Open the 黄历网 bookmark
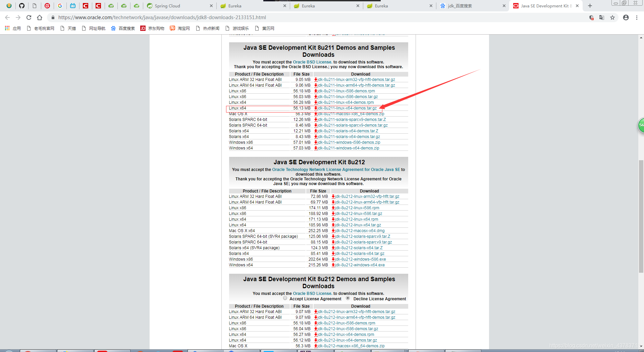The height and width of the screenshot is (352, 644). pyautogui.click(x=265, y=29)
